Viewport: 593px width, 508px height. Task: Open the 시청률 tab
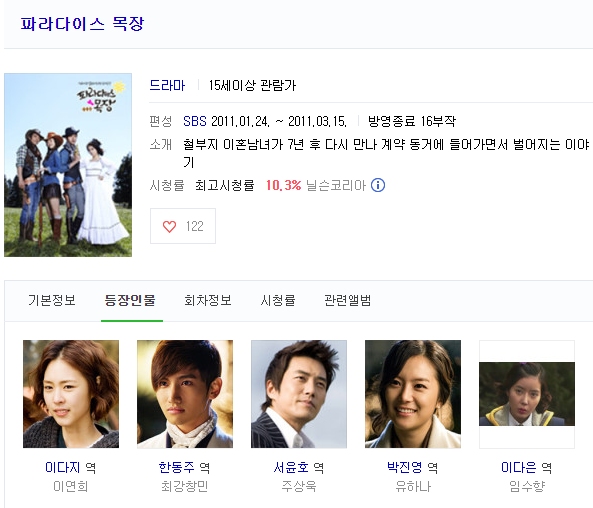coord(278,300)
